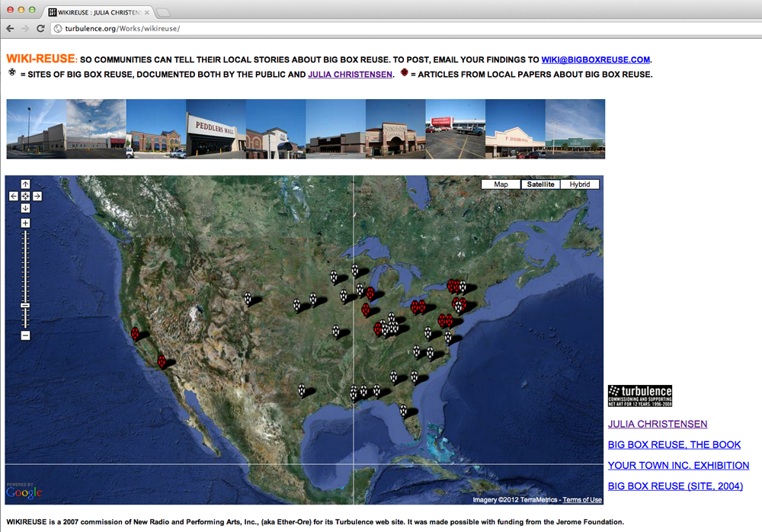Image resolution: width=762 pixels, height=532 pixels.
Task: Open Your Town Inc. Exhibition link
Action: pos(678,465)
